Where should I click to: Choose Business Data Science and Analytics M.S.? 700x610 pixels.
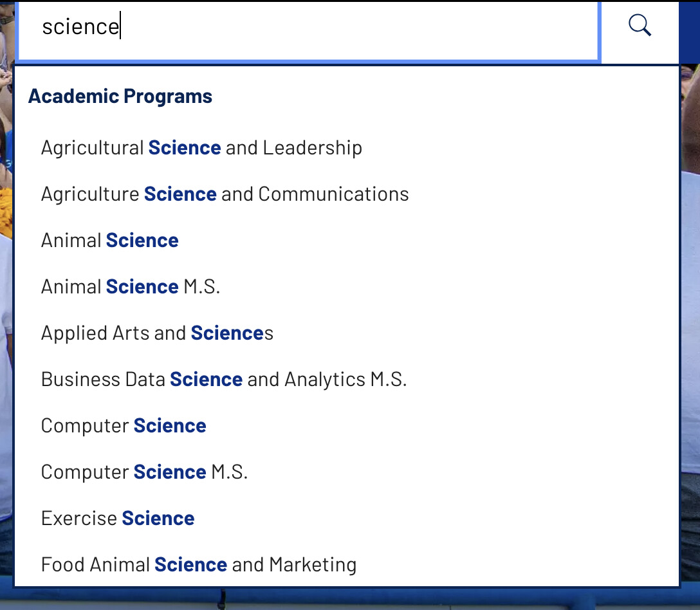click(224, 380)
